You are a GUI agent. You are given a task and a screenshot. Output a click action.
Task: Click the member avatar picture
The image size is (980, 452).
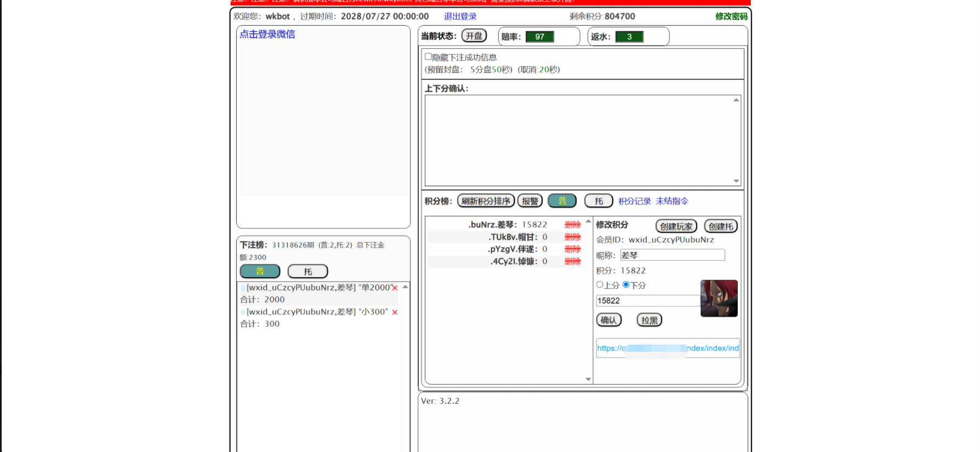pos(719,299)
